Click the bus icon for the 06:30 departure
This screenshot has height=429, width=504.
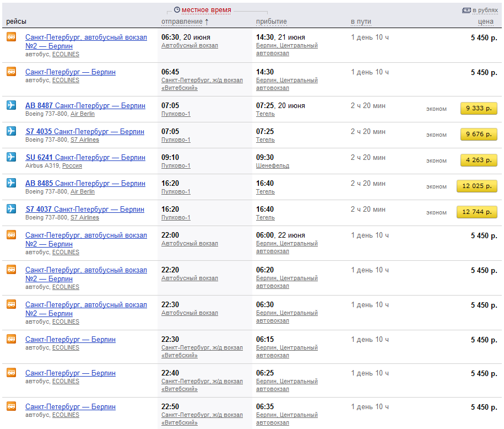pyautogui.click(x=11, y=37)
